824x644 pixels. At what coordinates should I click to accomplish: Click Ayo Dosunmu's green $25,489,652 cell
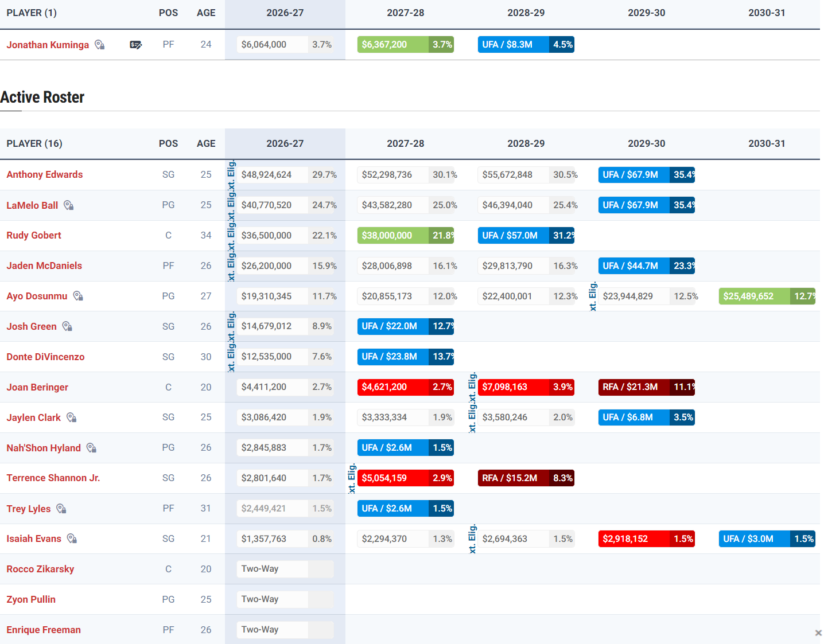click(x=767, y=296)
